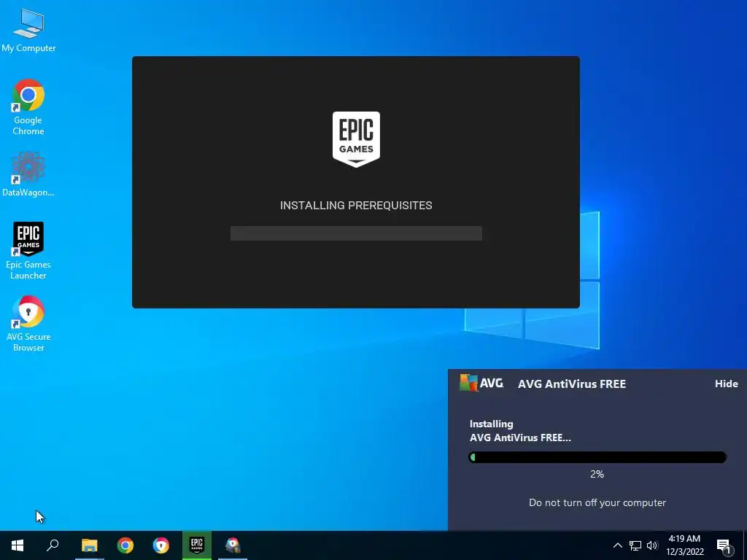Click the 'Installing AVG AntiVirus FREE...' status text
The image size is (747, 560).
pos(520,430)
